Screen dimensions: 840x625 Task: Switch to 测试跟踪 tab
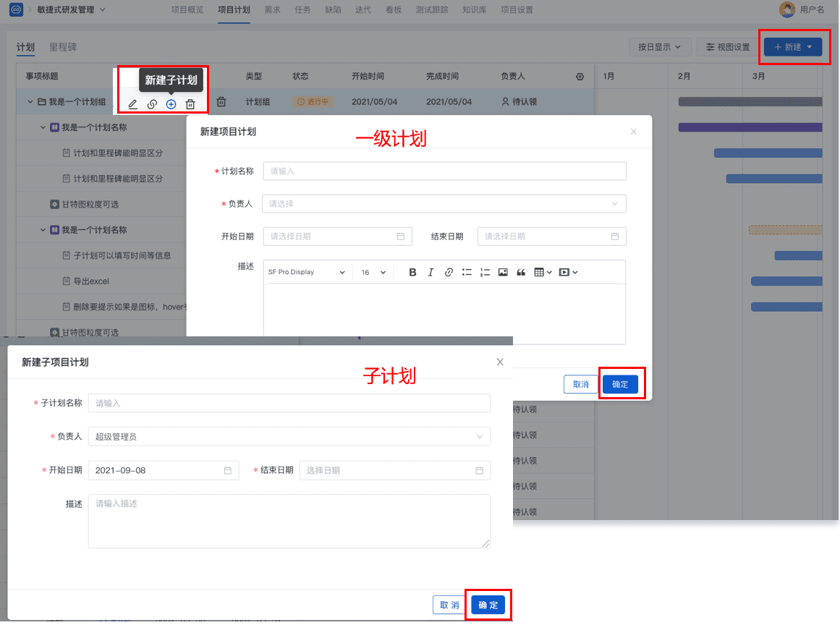point(432,9)
